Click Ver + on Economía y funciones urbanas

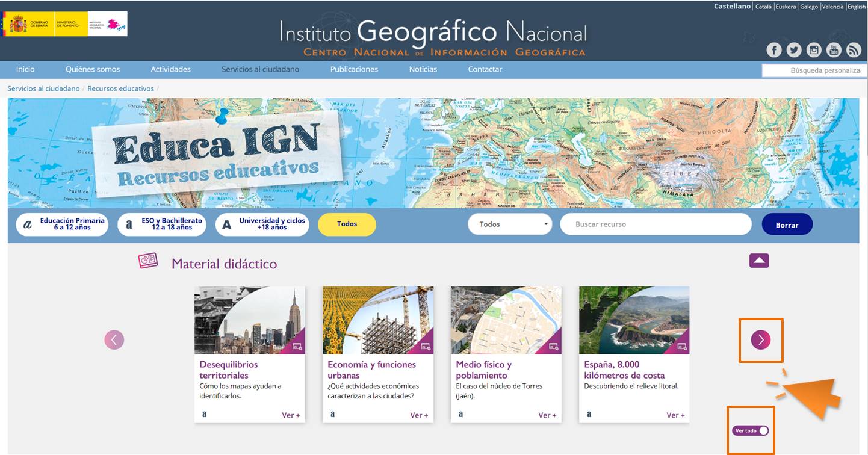[x=419, y=415]
